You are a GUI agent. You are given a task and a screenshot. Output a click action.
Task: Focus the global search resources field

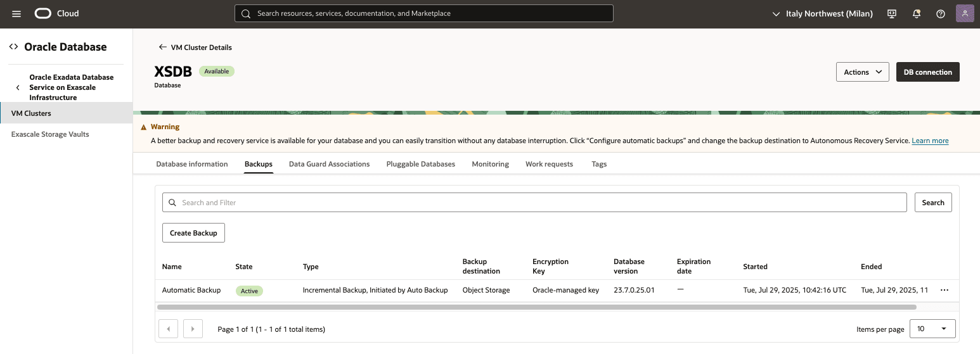[424, 13]
